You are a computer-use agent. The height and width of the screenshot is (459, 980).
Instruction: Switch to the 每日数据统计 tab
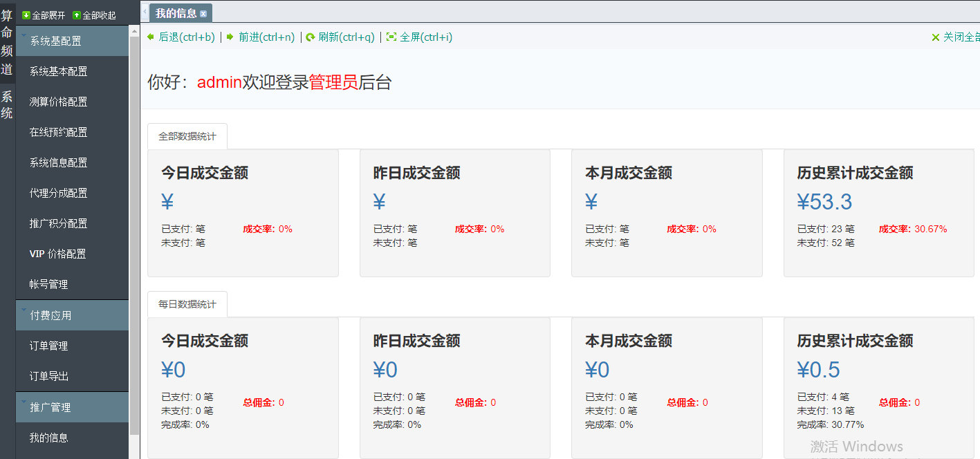(x=187, y=304)
